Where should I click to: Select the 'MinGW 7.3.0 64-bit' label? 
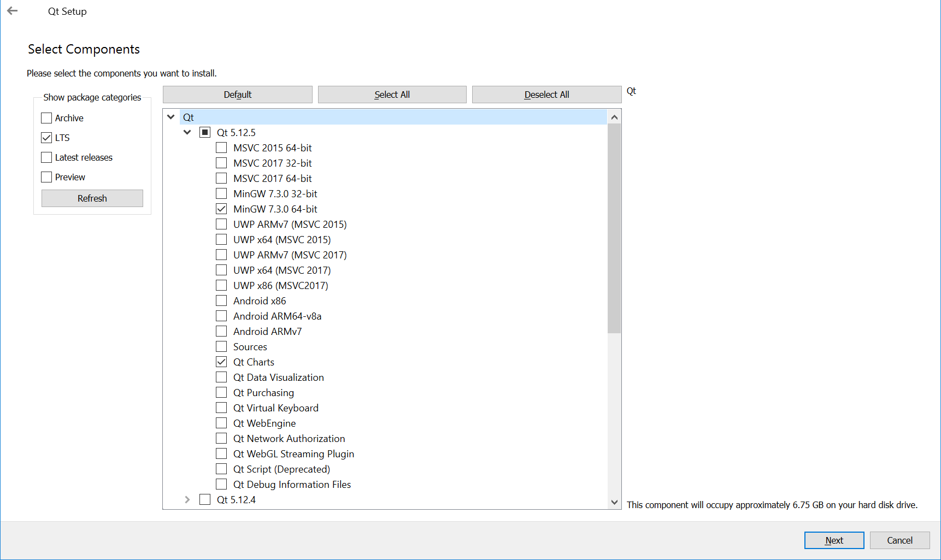[x=275, y=209]
